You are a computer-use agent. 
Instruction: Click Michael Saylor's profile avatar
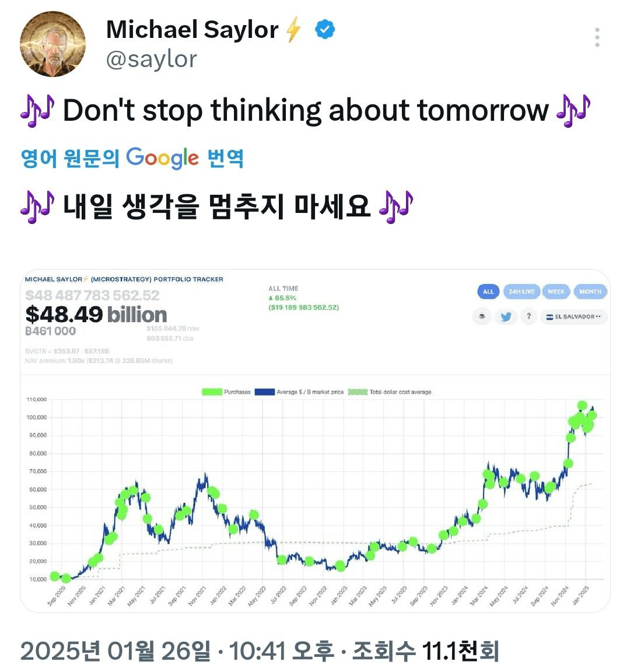[x=52, y=44]
